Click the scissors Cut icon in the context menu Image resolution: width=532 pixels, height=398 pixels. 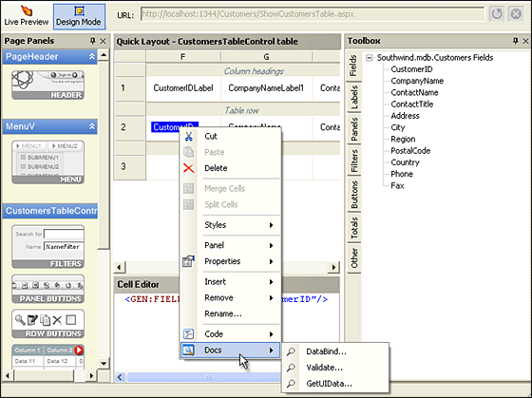coord(189,136)
